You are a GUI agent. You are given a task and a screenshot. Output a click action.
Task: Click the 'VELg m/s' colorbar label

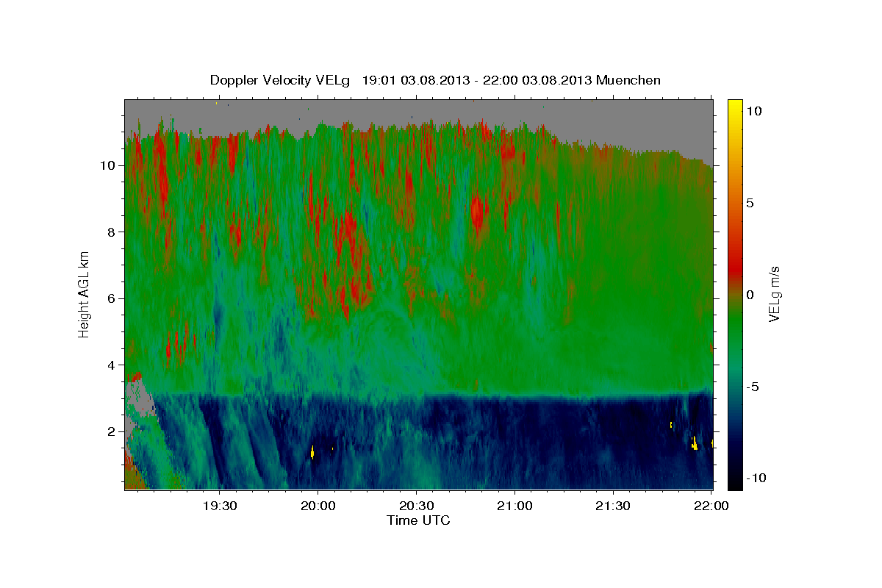[x=773, y=294]
